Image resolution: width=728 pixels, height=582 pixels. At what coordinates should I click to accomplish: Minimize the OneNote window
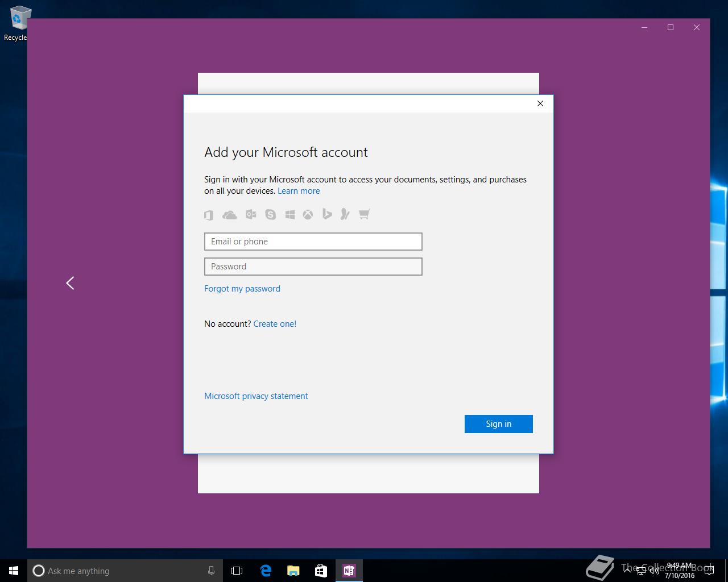click(644, 27)
